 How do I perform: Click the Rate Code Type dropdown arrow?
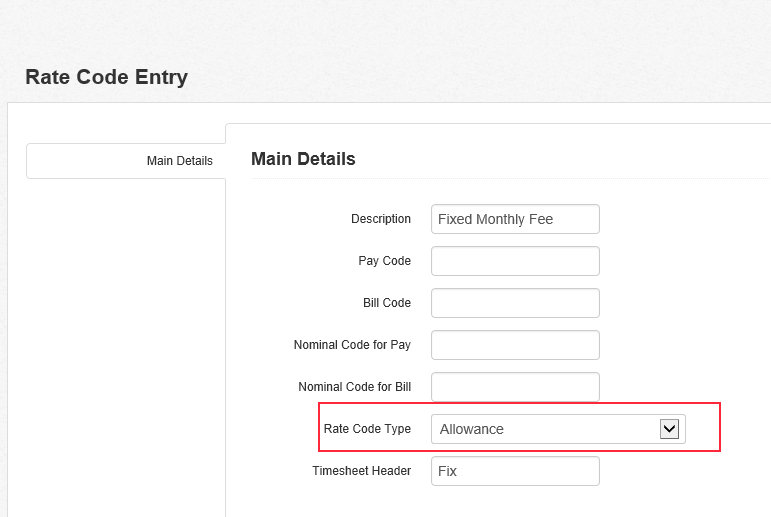669,429
